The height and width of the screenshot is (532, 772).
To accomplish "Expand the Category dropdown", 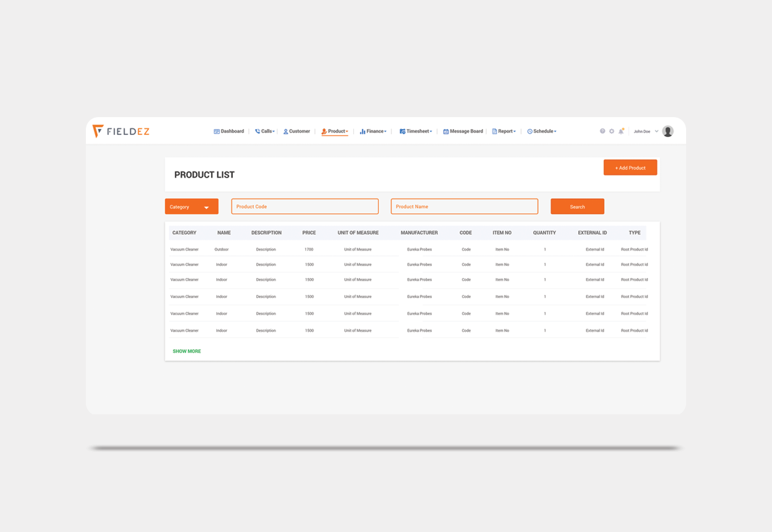I will pos(192,207).
